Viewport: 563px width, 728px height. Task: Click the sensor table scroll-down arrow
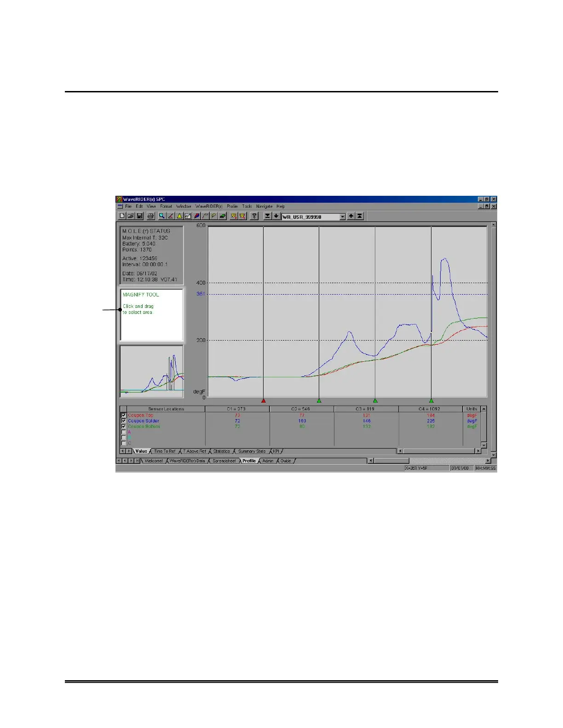(x=484, y=445)
